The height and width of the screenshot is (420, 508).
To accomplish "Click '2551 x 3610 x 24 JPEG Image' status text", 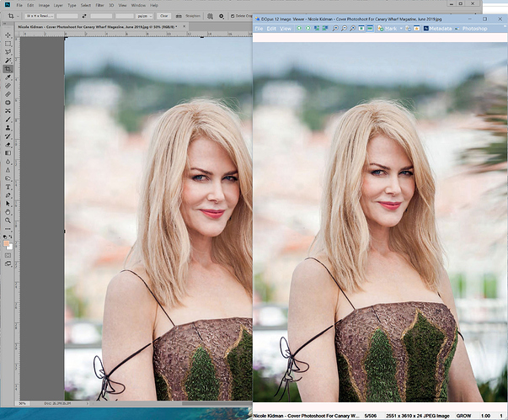I will (417, 416).
